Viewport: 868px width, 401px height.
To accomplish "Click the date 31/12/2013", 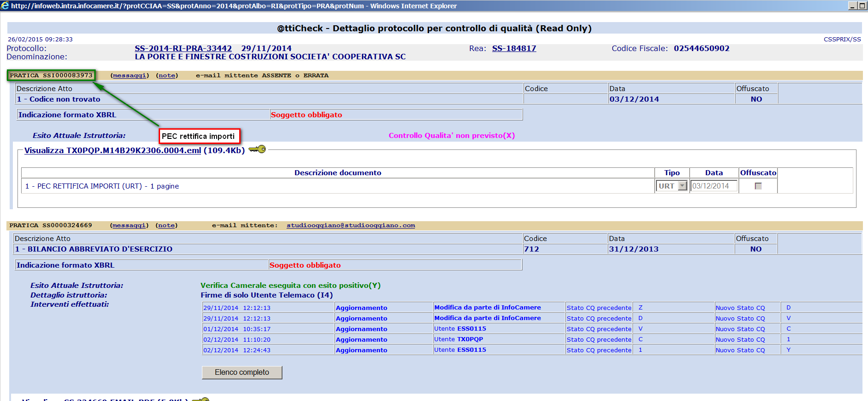I will point(633,249).
